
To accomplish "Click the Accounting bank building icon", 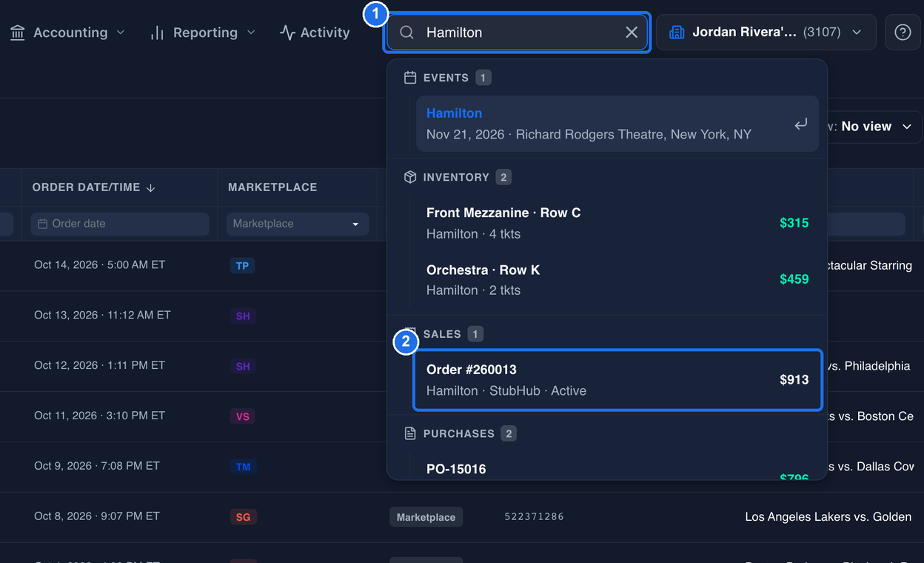I will point(18,33).
